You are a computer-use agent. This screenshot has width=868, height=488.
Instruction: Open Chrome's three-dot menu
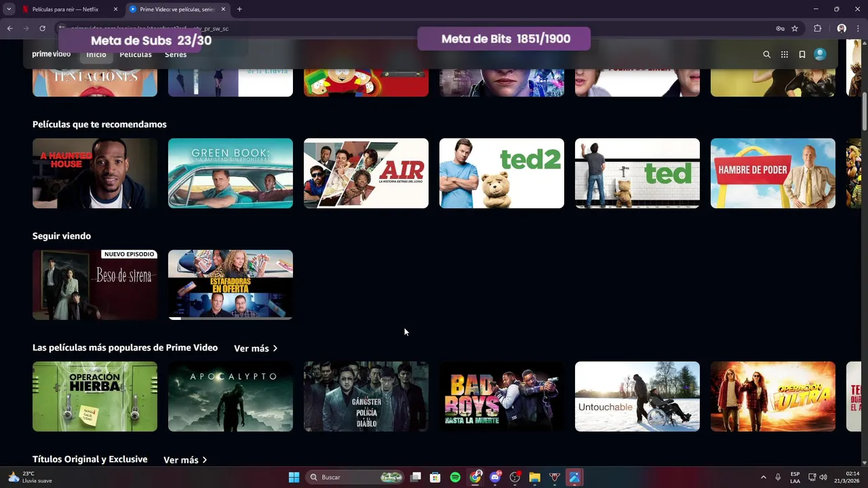point(859,28)
